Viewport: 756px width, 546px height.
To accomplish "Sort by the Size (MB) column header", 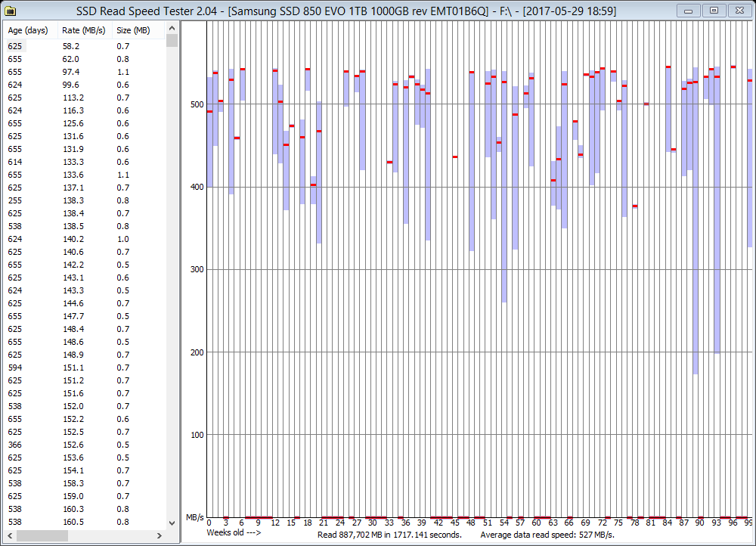I will pos(133,30).
